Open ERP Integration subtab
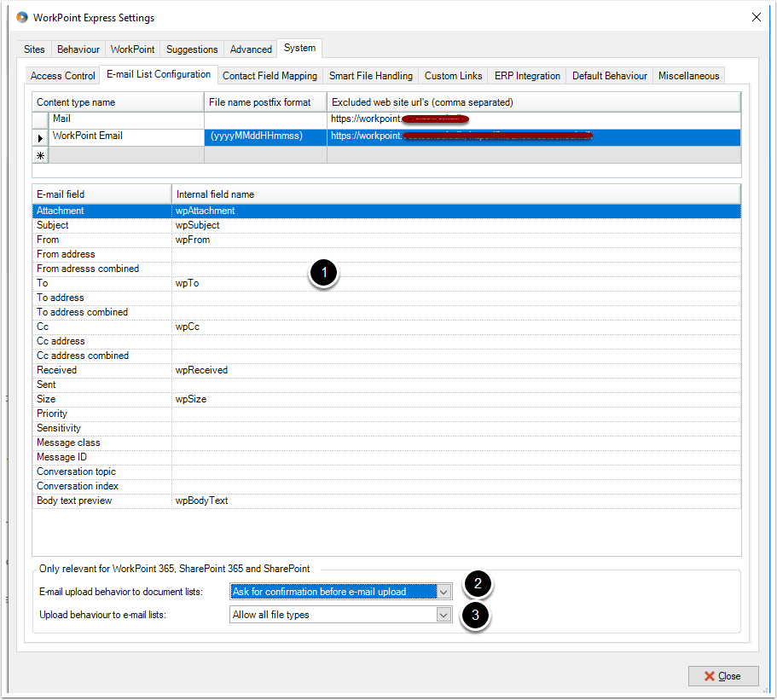Viewport: 777px width, 700px height. (527, 76)
